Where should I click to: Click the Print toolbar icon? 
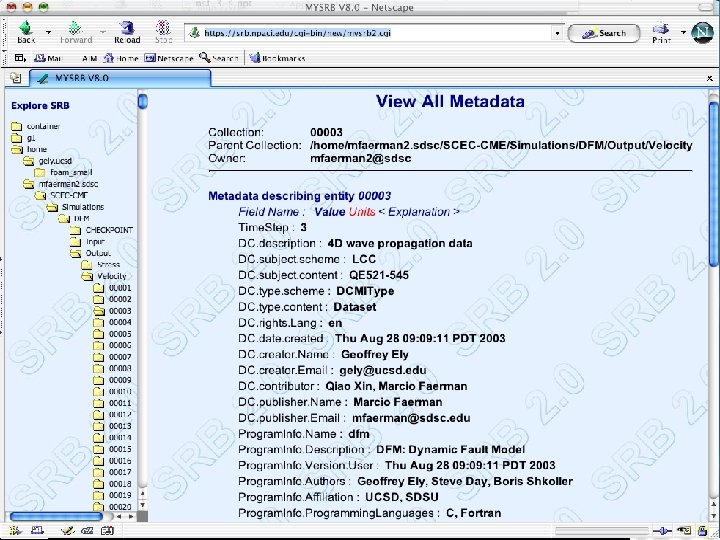click(661, 29)
